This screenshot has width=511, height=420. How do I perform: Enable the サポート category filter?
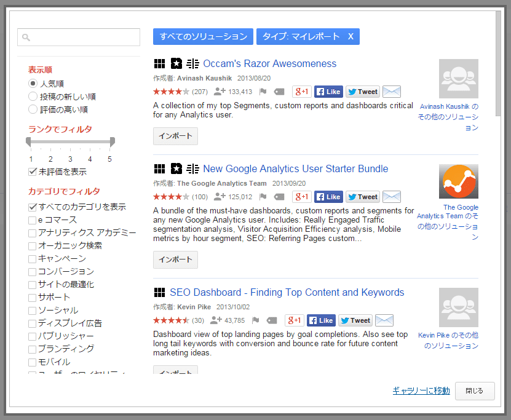click(32, 298)
